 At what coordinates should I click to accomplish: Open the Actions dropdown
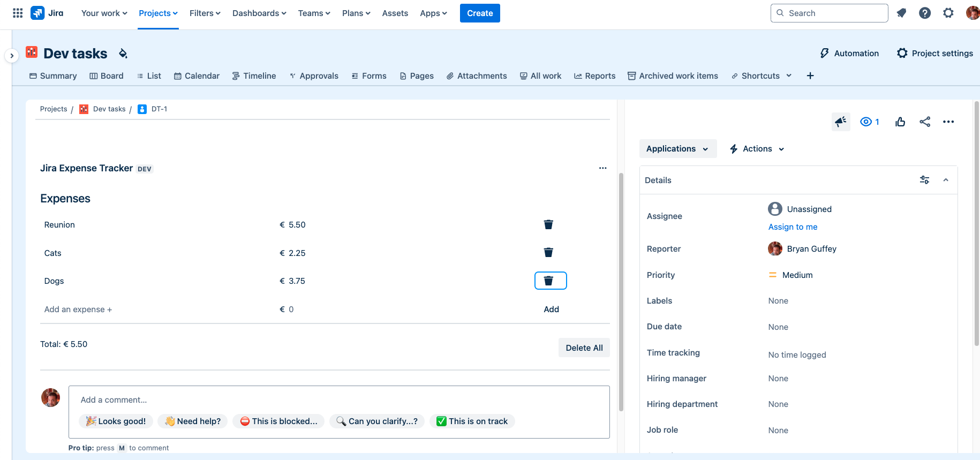[x=757, y=148]
